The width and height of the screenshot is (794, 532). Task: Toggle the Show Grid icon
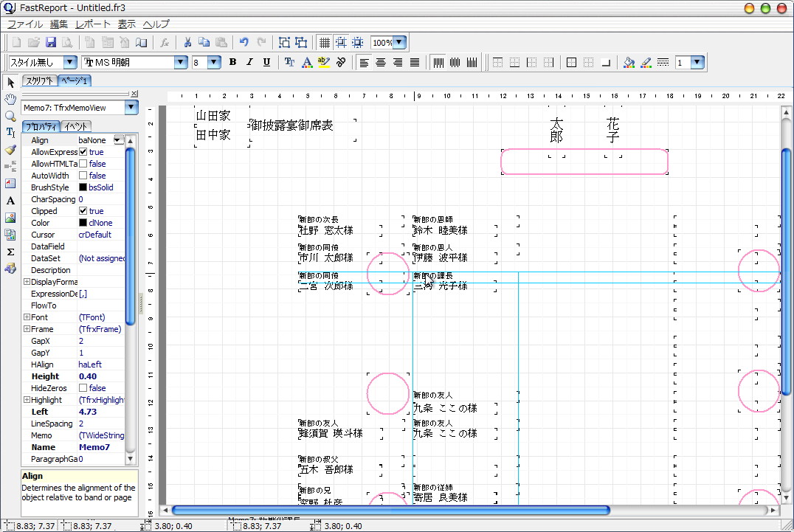pos(324,43)
